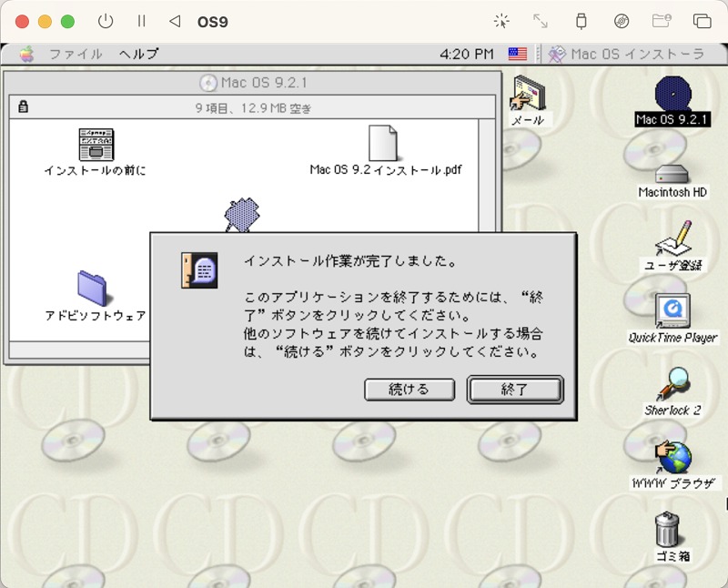Click the shared folder icon in the VM toolbar
Viewport: 728px width, 588px height.
point(662,21)
